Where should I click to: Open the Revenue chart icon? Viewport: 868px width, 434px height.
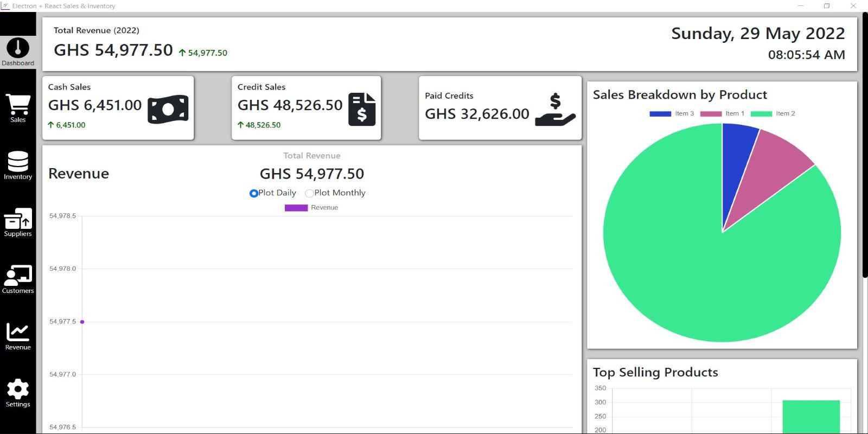18,333
